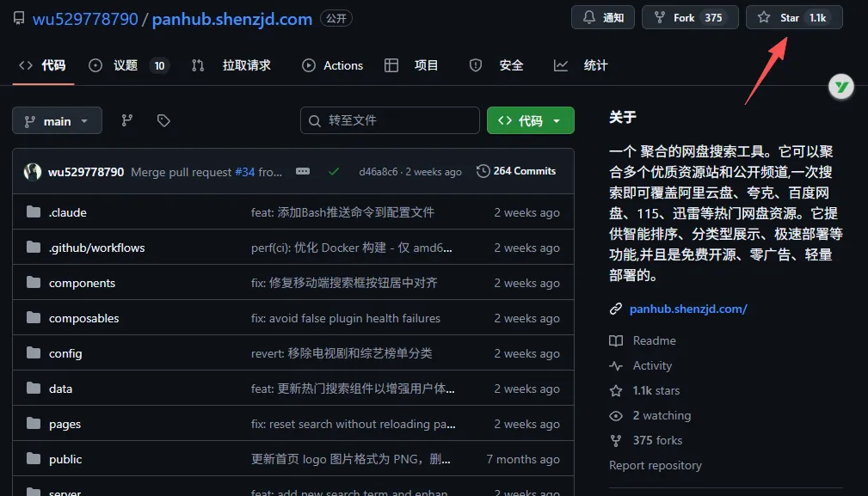Open the components folder
The width and height of the screenshot is (868, 496).
[x=82, y=283]
